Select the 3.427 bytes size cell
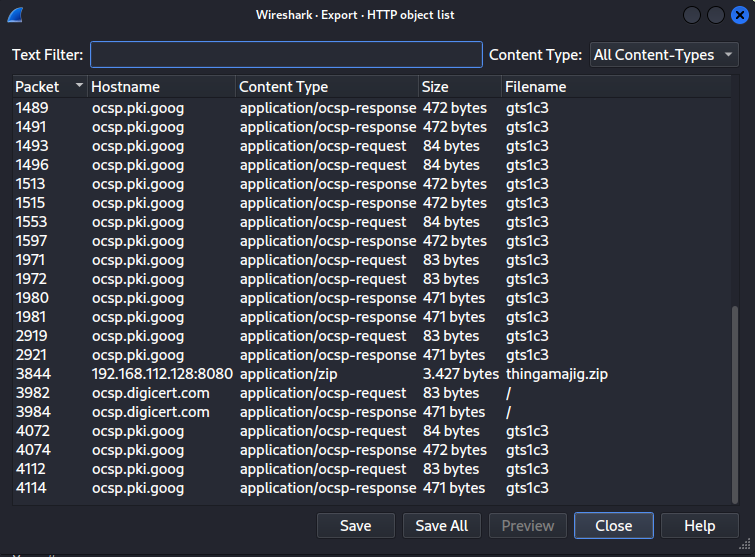The width and height of the screenshot is (755, 557). pos(461,374)
